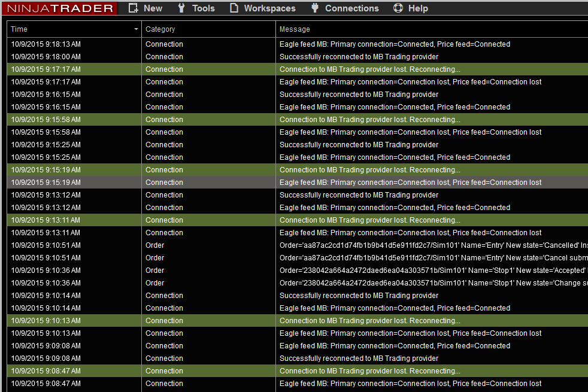Select the green 9:10:13 AM Reconnecting row

click(x=298, y=320)
